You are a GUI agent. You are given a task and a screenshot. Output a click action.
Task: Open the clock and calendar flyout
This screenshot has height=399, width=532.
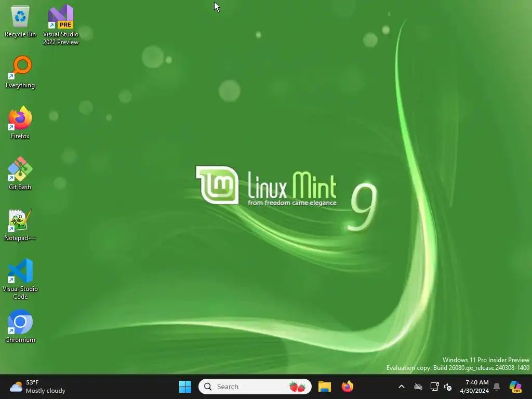[x=474, y=387]
